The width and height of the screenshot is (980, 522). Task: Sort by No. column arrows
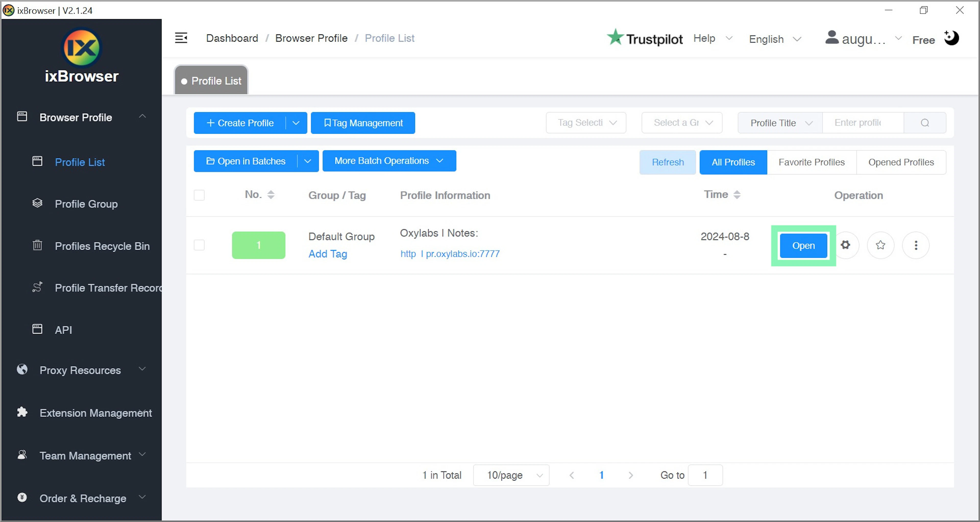(271, 195)
